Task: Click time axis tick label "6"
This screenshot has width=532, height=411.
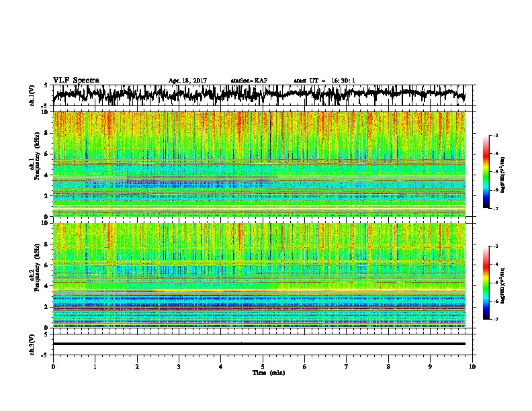Action: (304, 366)
